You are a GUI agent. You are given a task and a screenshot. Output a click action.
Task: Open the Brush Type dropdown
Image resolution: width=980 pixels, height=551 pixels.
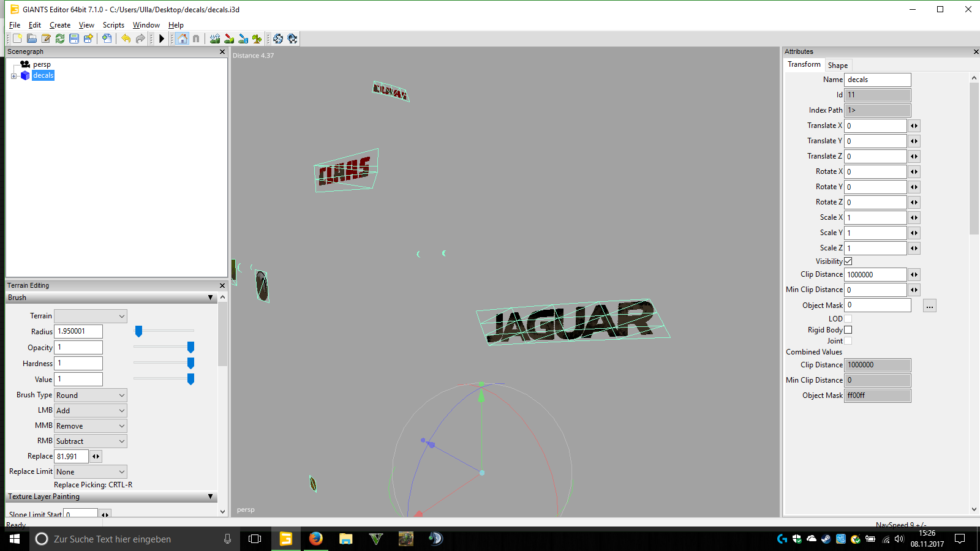[91, 395]
